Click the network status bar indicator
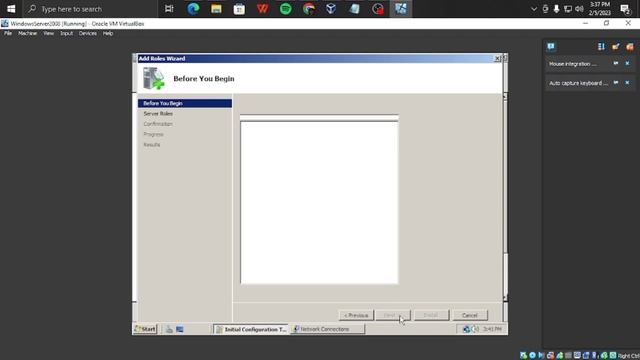This screenshot has width=640, height=360. click(551, 356)
